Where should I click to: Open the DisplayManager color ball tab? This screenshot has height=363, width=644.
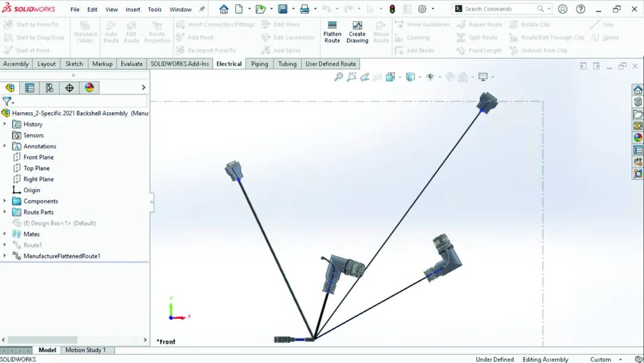[89, 88]
